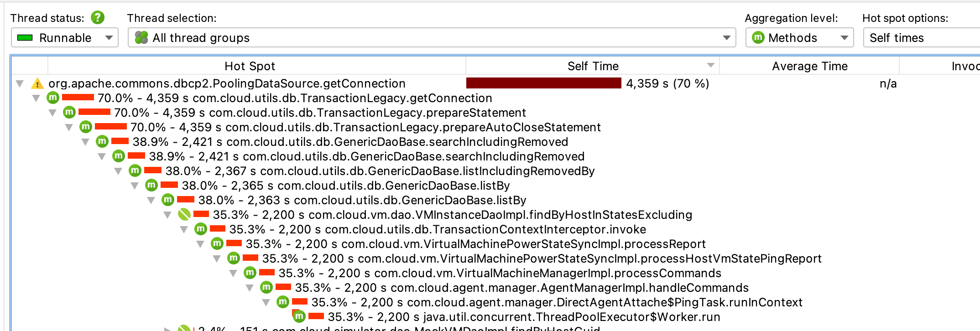Click the warning icon beside PoolingDataSource.getConnection
980x331 pixels.
[x=37, y=84]
